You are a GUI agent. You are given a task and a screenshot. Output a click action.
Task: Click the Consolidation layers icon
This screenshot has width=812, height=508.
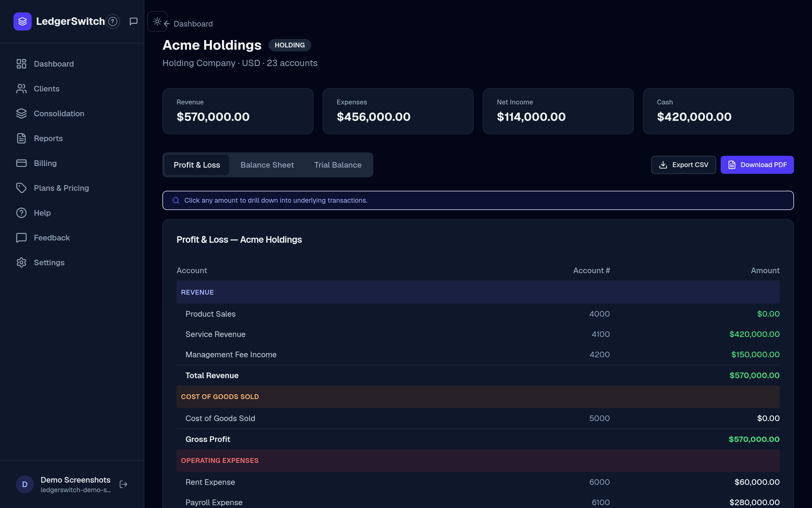21,113
